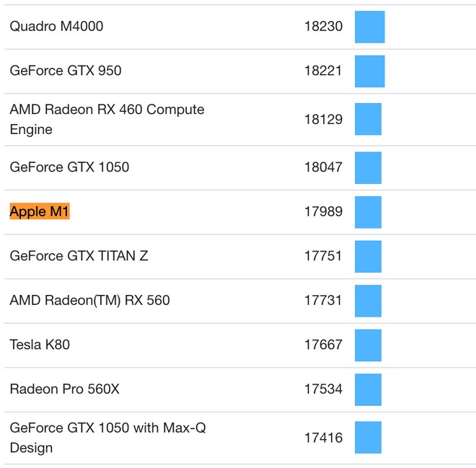This screenshot has height=468, width=476.
Task: Click the Radeon Pro 560X blue bar
Action: [368, 389]
